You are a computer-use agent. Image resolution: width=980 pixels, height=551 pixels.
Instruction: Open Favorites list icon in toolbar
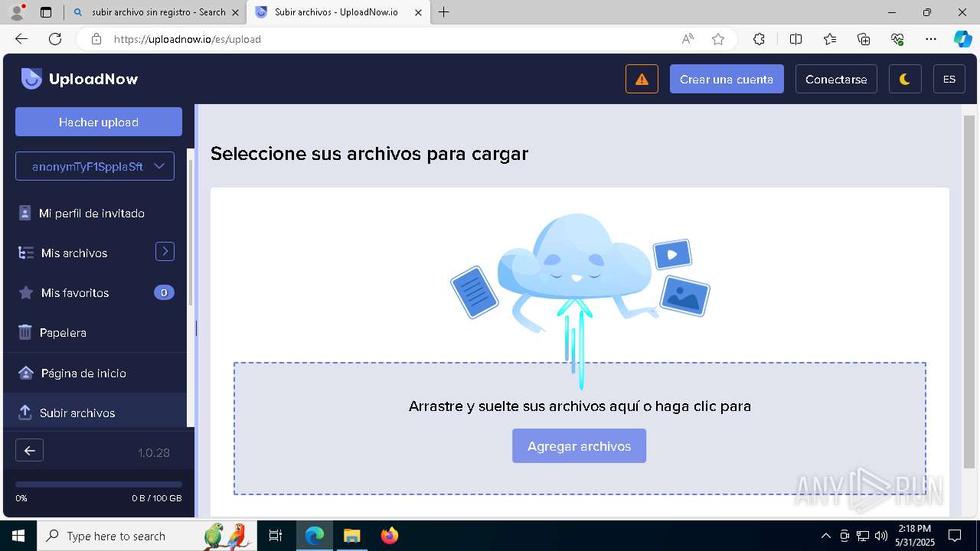(x=830, y=39)
